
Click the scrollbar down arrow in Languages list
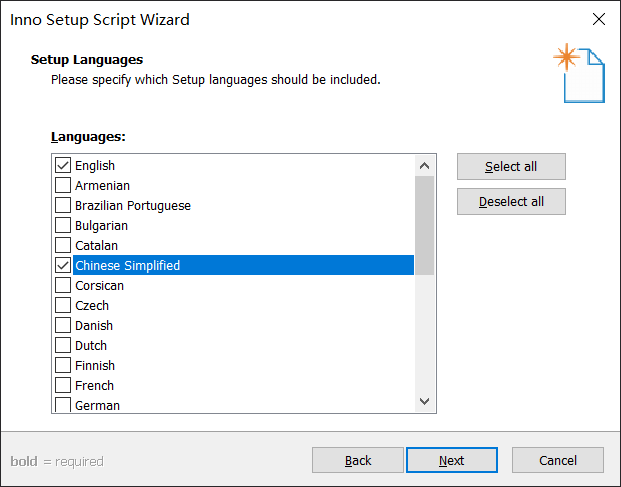425,401
